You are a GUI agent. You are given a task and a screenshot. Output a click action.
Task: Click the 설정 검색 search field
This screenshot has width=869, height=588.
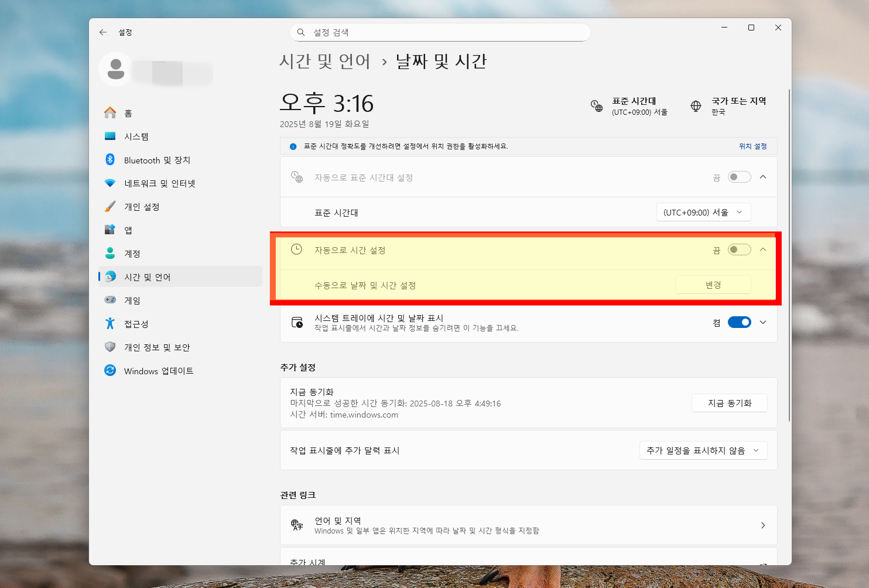point(440,32)
